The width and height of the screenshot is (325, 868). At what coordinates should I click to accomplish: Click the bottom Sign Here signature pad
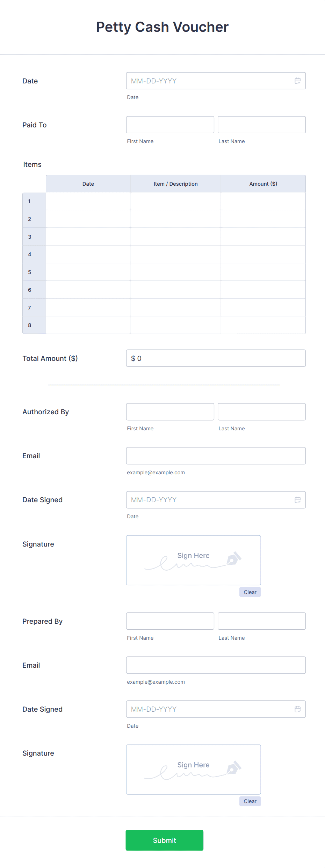193,769
